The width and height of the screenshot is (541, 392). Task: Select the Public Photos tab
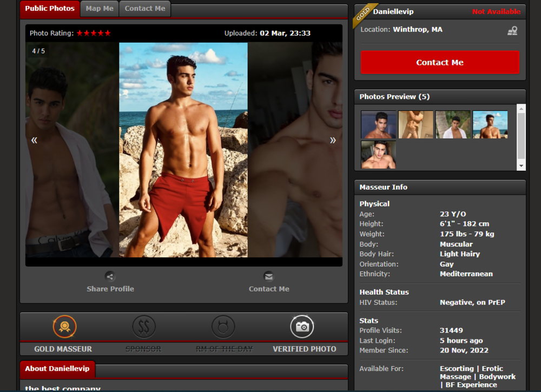[x=50, y=9]
